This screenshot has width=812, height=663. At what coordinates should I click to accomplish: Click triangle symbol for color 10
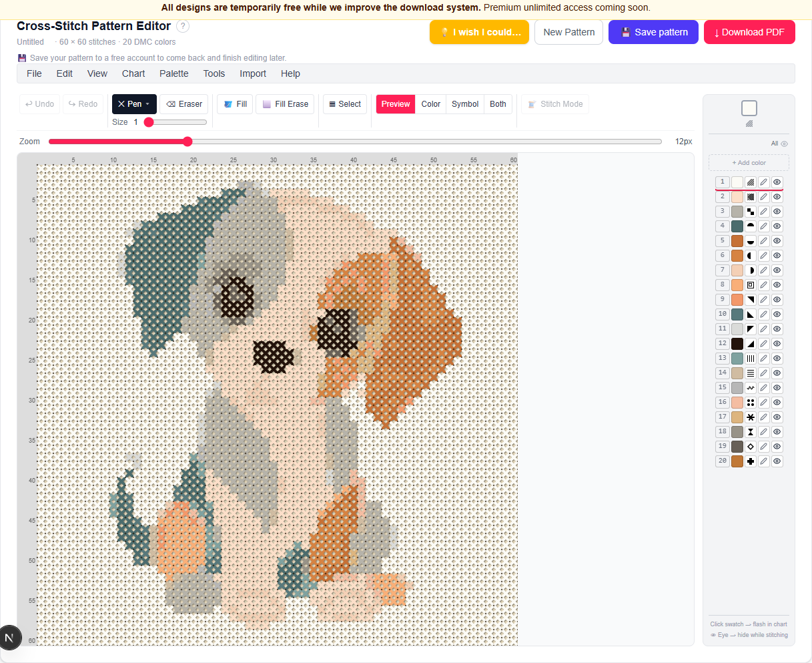coord(751,314)
